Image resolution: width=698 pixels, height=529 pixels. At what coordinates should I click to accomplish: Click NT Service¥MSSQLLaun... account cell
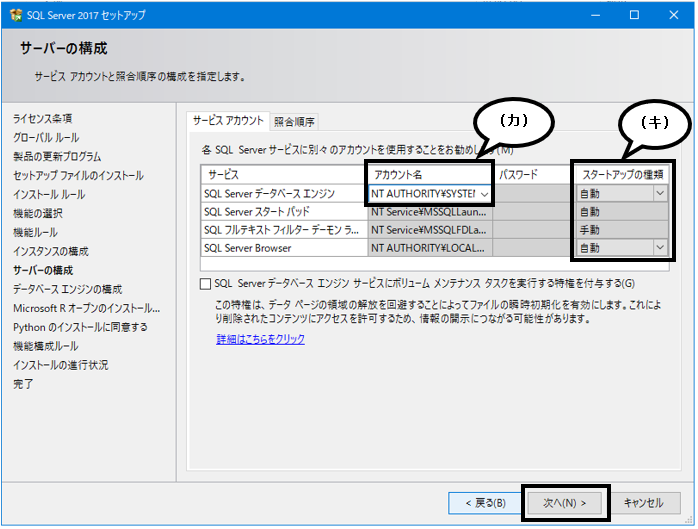tap(430, 212)
